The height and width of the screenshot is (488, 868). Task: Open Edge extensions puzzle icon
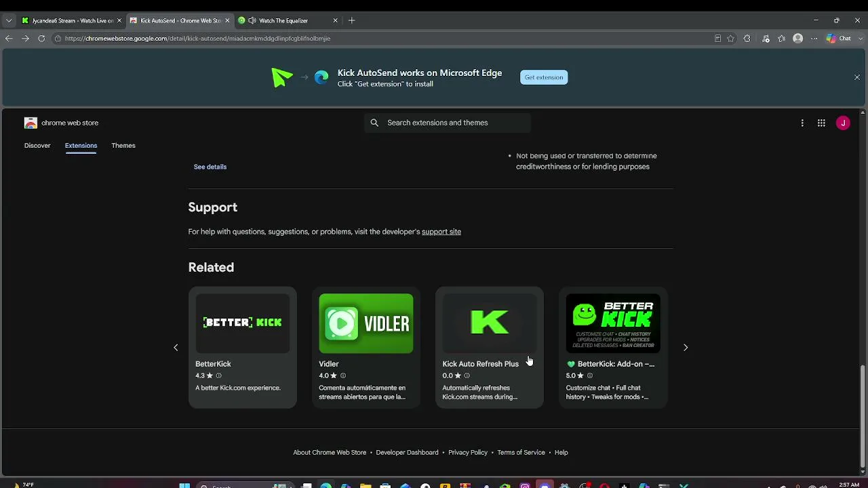tap(747, 39)
